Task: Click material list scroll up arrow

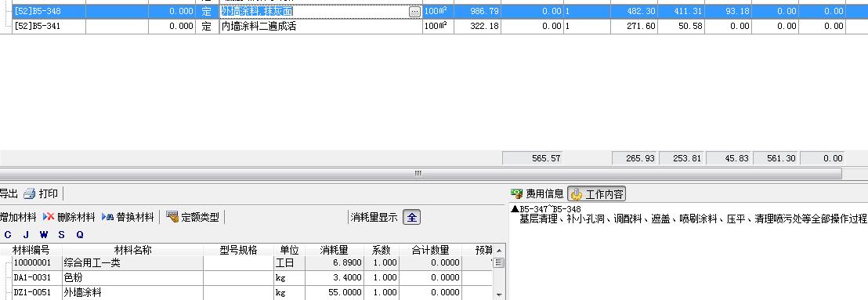Action: [x=499, y=250]
